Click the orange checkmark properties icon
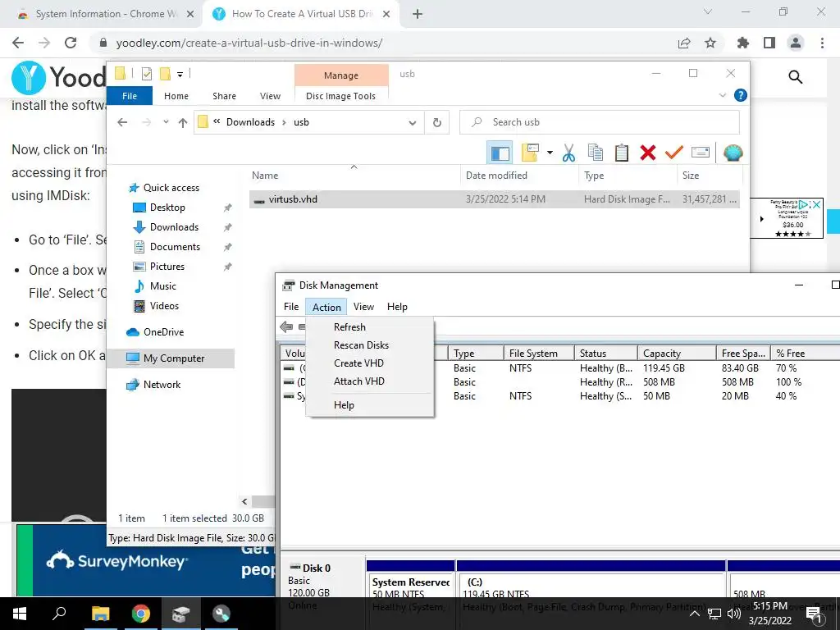Image resolution: width=840 pixels, height=630 pixels. pyautogui.click(x=674, y=153)
